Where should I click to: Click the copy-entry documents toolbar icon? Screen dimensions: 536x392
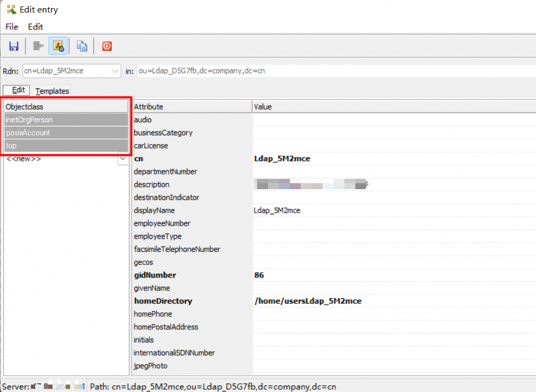(82, 46)
